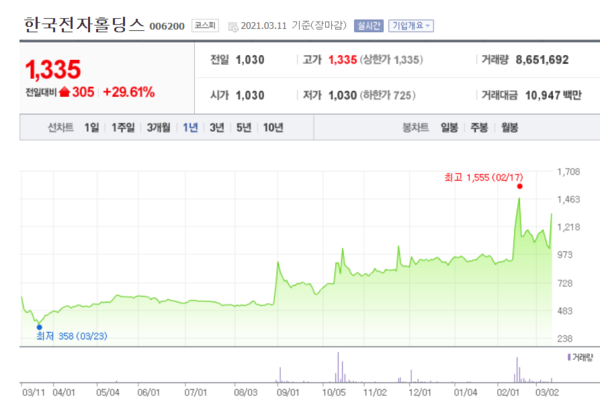The width and height of the screenshot is (600, 408).
Task: Open the 기업개요 dropdown
Action: coord(411,26)
